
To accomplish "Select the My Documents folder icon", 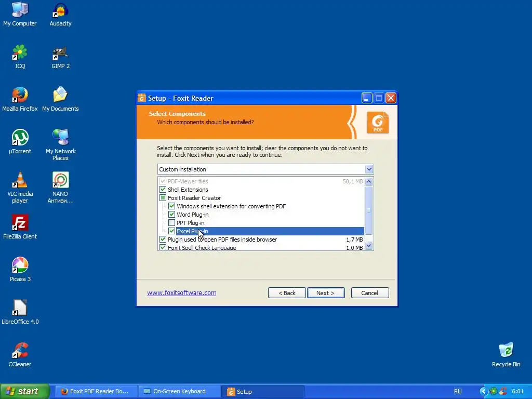I will point(60,99).
